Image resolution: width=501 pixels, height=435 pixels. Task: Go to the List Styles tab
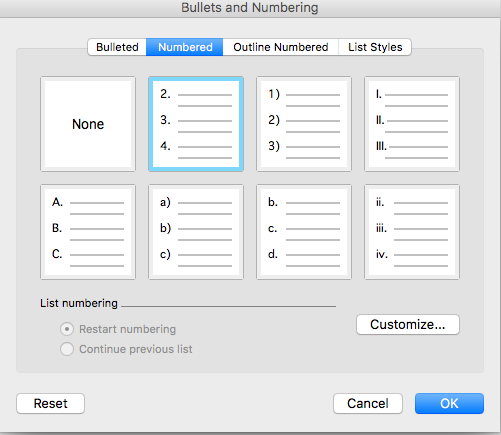[x=375, y=47]
